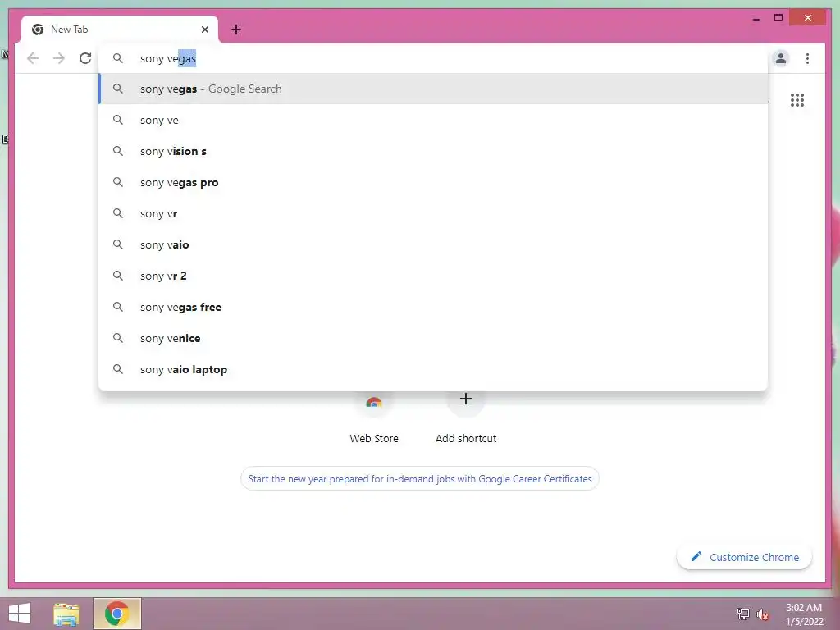Choose the 'sony vaio laptop' suggestion
840x630 pixels.
point(433,369)
